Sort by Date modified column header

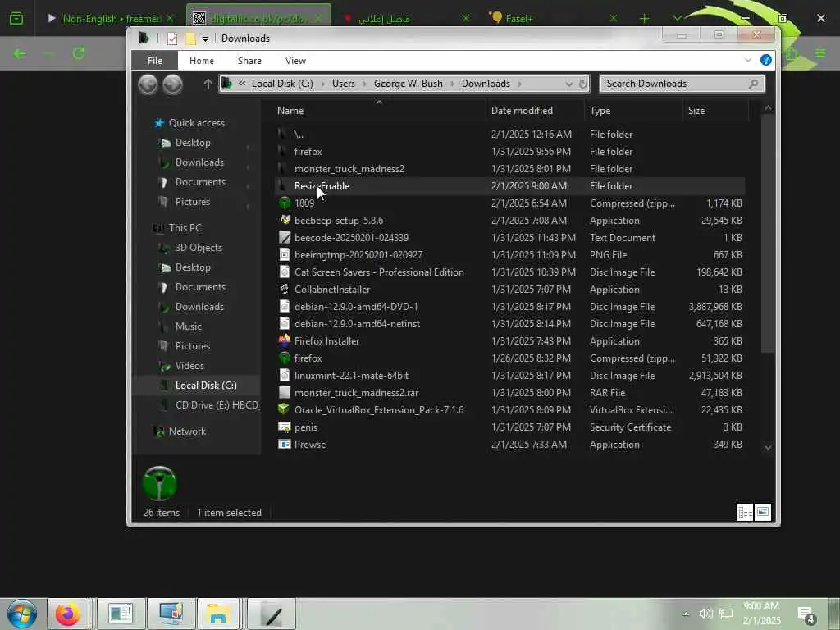click(x=522, y=111)
